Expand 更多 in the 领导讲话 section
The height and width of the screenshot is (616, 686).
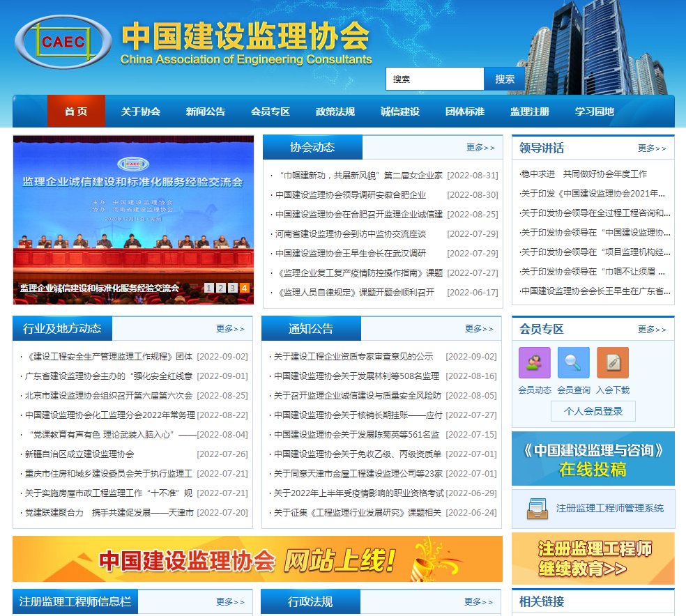point(652,148)
